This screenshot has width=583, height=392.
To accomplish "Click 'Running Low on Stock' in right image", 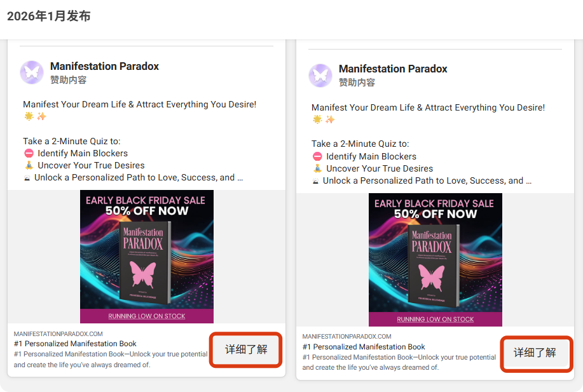I will [x=436, y=319].
